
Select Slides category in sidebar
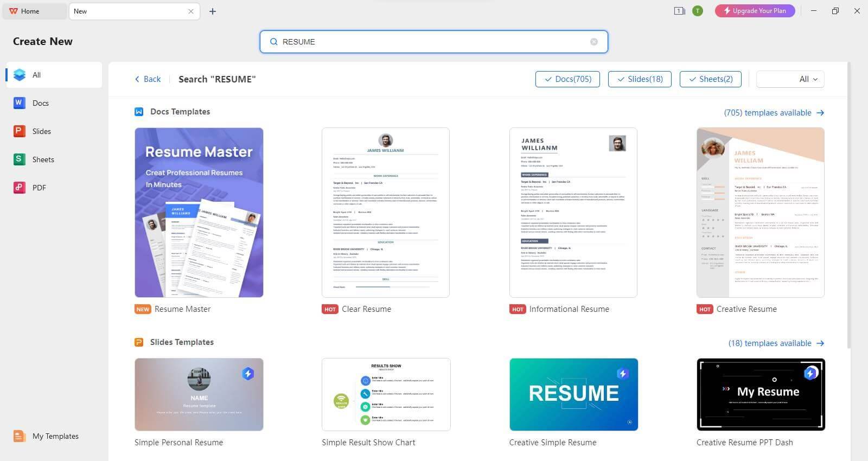click(x=54, y=131)
